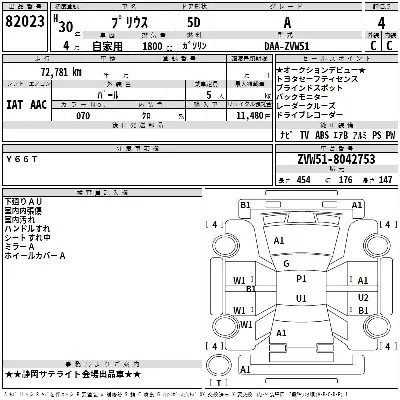The width and height of the screenshot is (400, 400).
Task: Select 静岡サテライト会場出品車 announcement line
Action: tap(73, 374)
